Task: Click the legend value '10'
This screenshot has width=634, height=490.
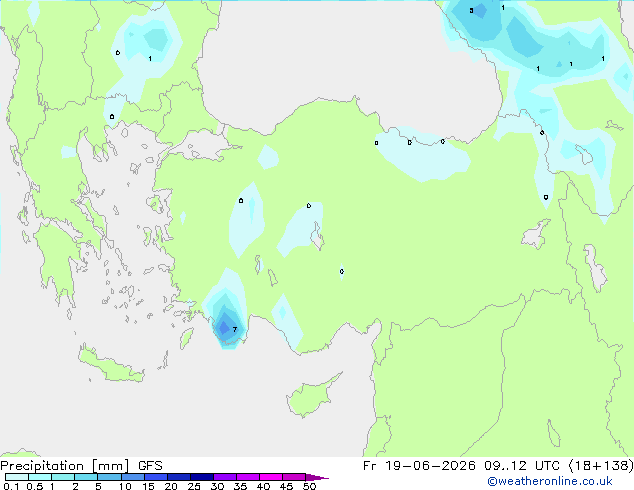Action: (125, 486)
